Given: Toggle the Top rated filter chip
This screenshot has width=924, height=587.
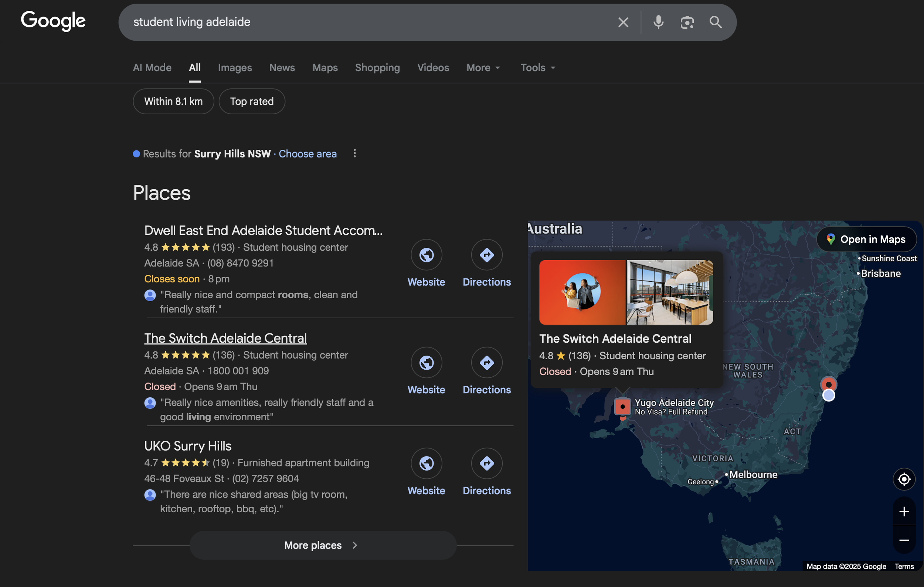Looking at the screenshot, I should (252, 101).
